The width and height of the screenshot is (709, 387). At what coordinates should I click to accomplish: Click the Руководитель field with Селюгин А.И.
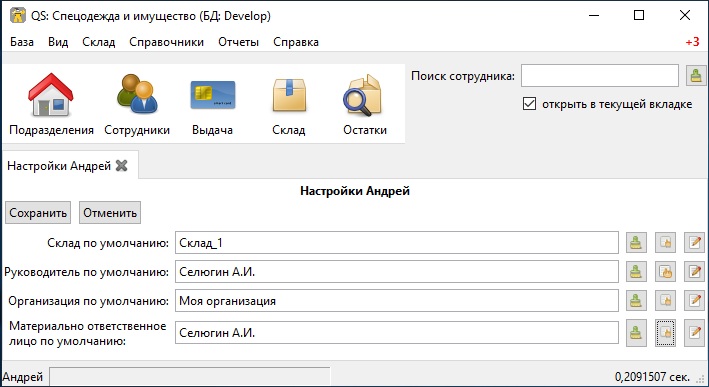pyautogui.click(x=397, y=272)
